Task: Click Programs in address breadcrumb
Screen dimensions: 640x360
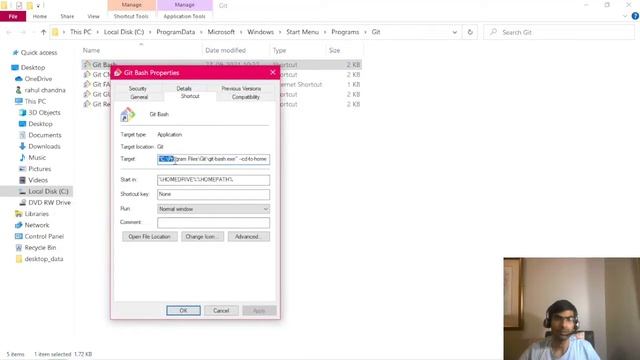Action: click(345, 32)
